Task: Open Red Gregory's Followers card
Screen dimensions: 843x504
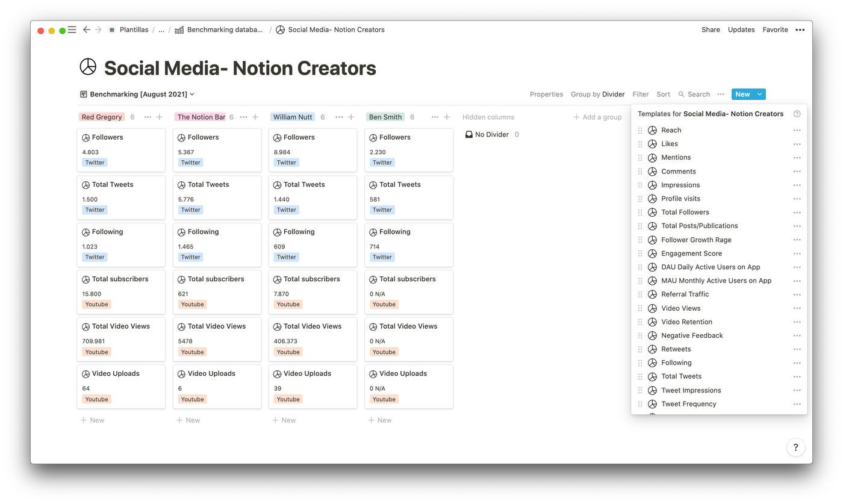Action: [121, 150]
